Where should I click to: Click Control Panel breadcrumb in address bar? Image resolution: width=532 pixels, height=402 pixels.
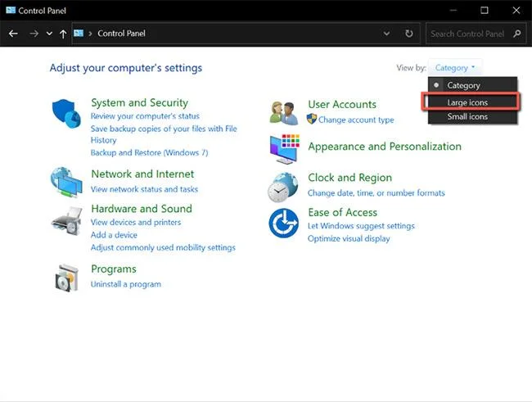click(121, 34)
